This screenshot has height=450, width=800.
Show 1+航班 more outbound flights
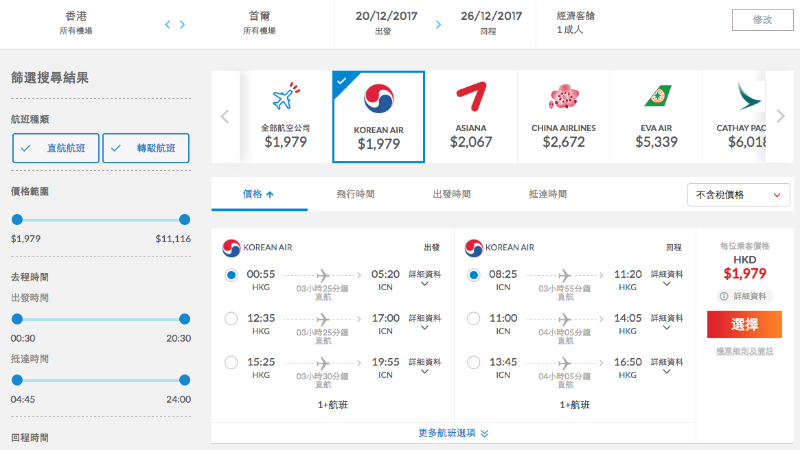pos(333,405)
